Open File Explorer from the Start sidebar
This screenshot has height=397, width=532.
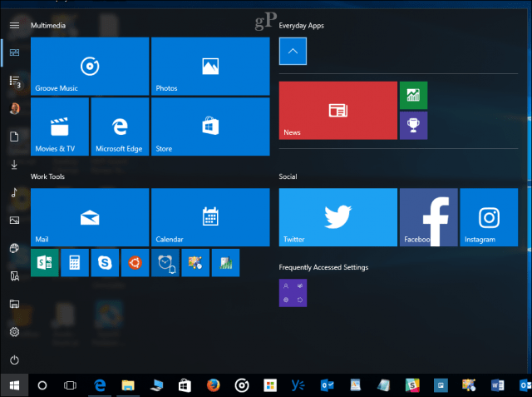coord(14,304)
